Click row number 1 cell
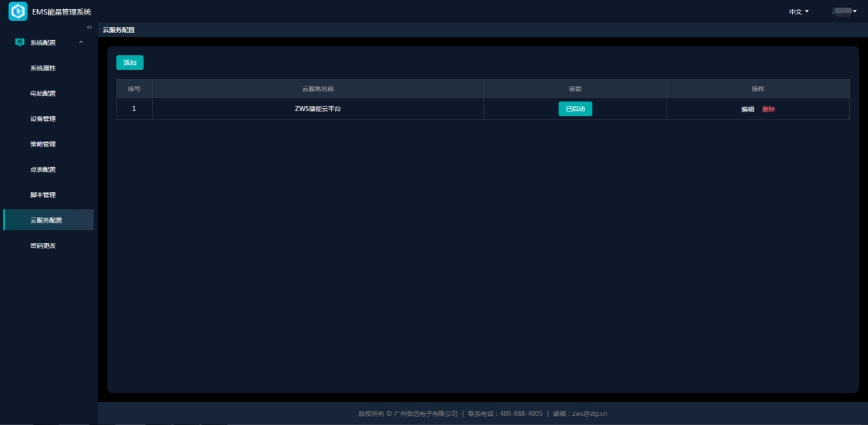Screen dimensions: 868x425 (x=134, y=109)
